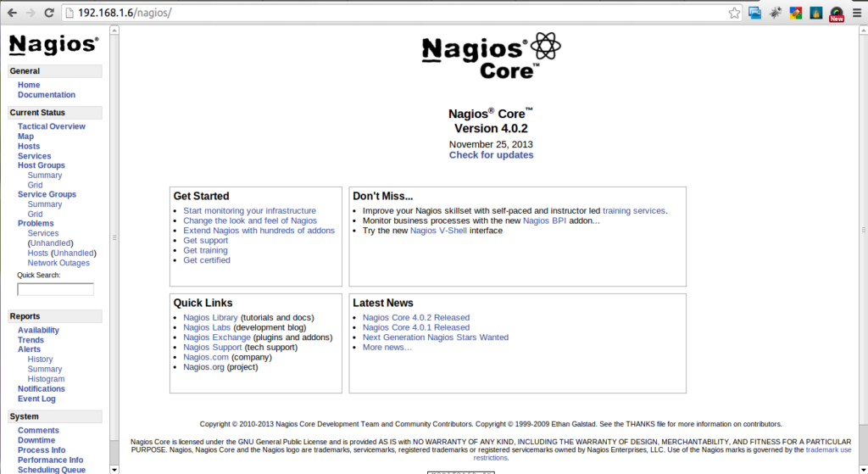Click main page scrollbar up arrow

864,31
